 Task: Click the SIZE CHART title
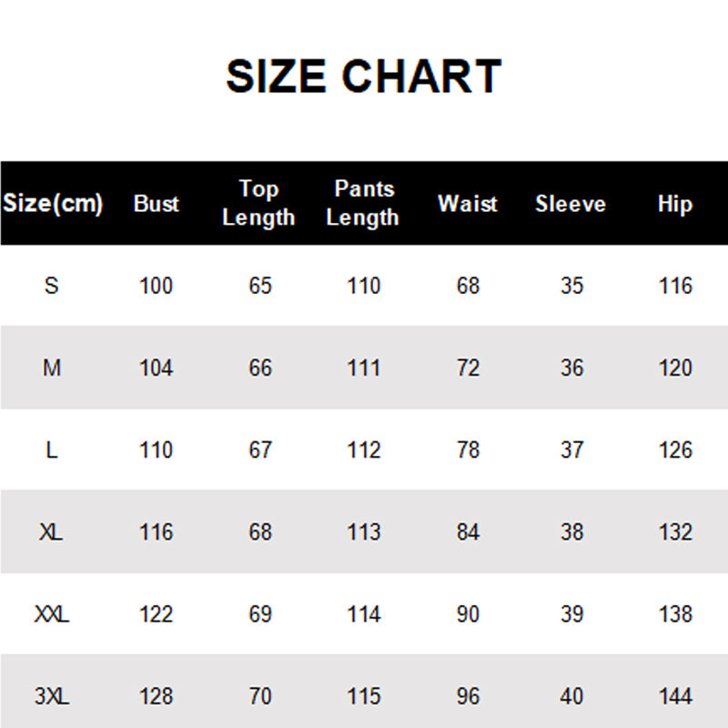tap(363, 76)
